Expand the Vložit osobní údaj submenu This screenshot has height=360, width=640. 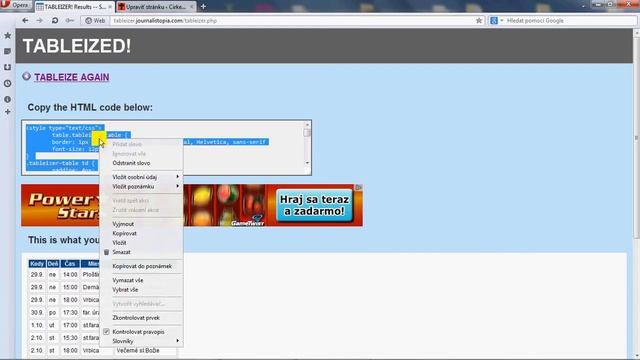click(x=141, y=177)
